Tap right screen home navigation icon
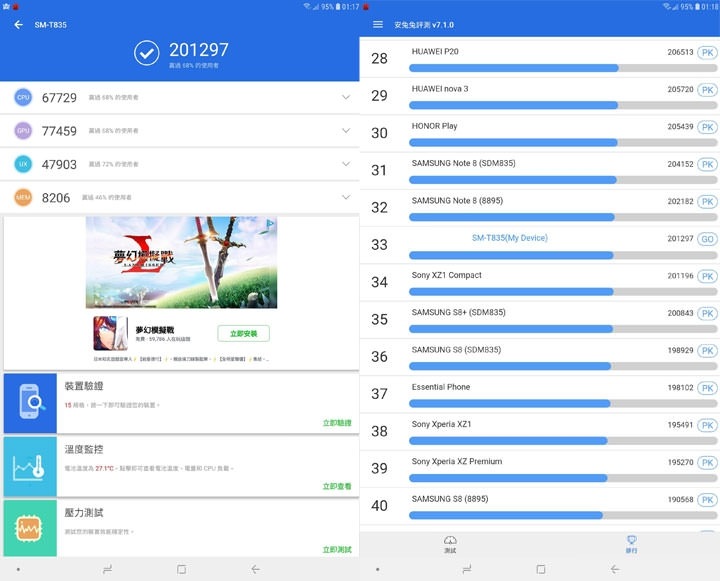720x581 pixels. (x=541, y=570)
